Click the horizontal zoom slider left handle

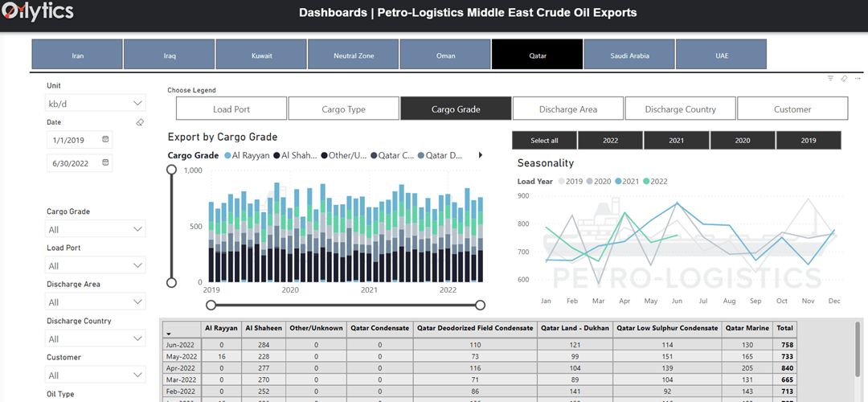(211, 305)
